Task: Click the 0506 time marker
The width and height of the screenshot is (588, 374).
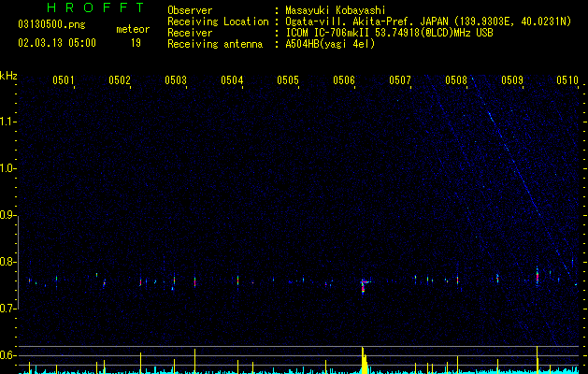Action: (x=344, y=80)
